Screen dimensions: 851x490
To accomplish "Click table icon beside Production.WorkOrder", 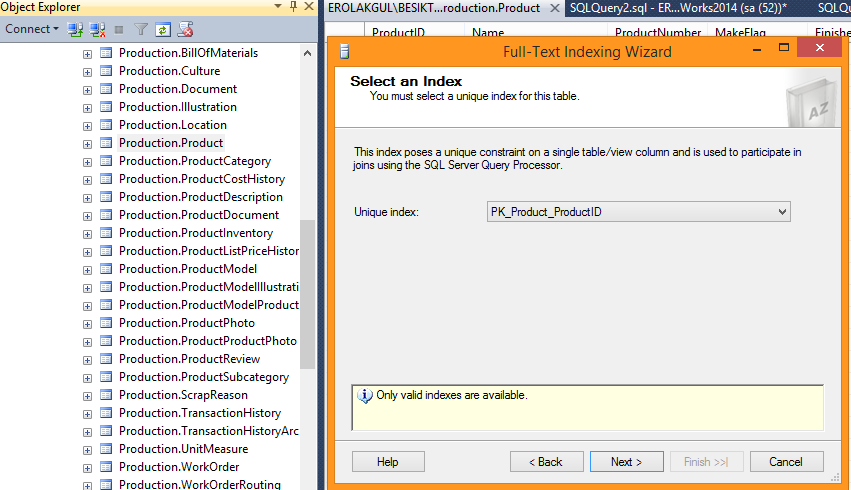I will [x=106, y=467].
